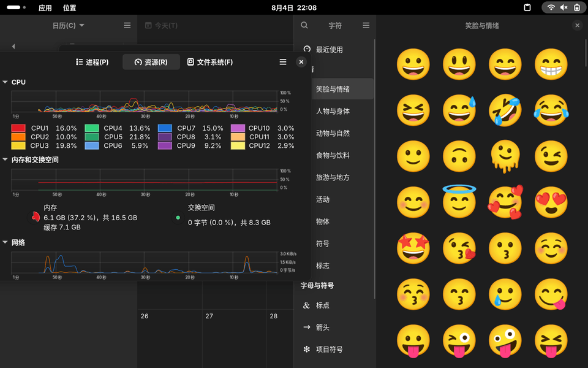The height and width of the screenshot is (368, 588).
Task: Select the 动物与自然 category
Action: 333,133
